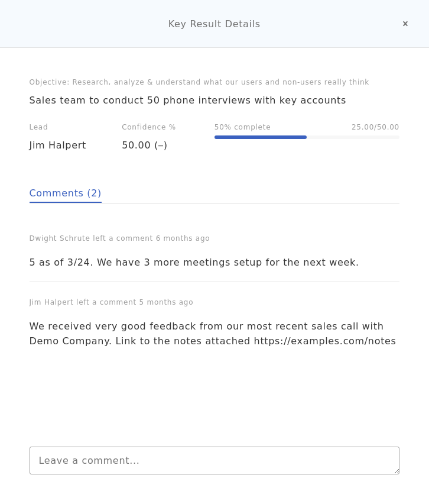Select the key result title about phone interviews
This screenshot has width=429, height=504.
tap(187, 100)
